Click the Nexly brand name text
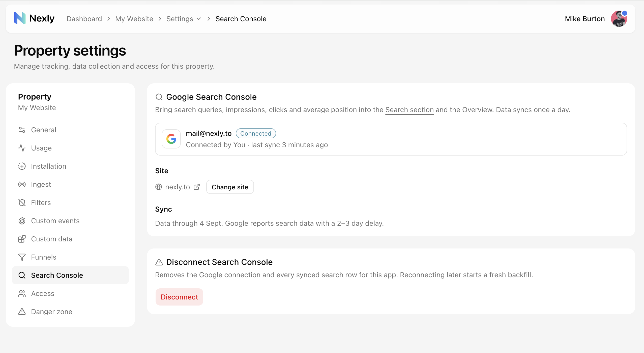Image resolution: width=644 pixels, height=353 pixels. pos(42,18)
